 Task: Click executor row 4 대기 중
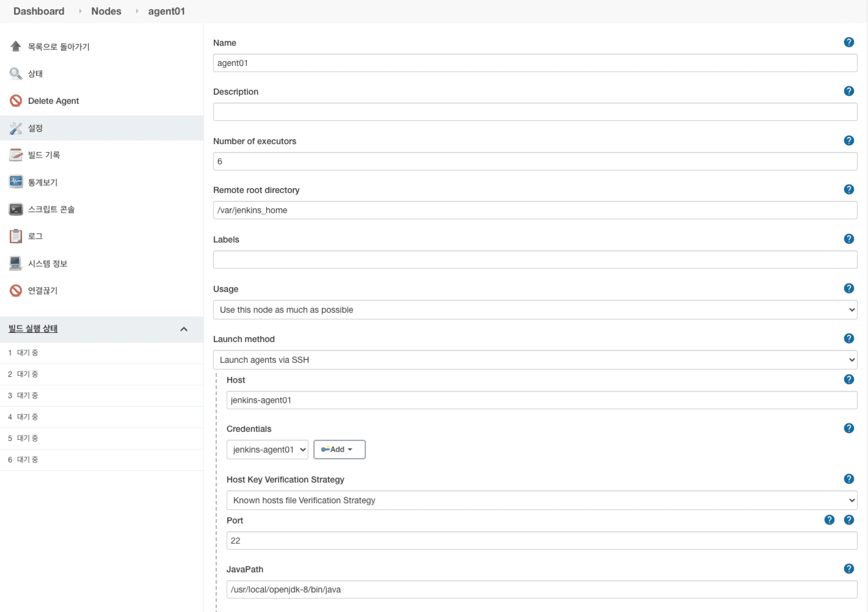click(102, 417)
